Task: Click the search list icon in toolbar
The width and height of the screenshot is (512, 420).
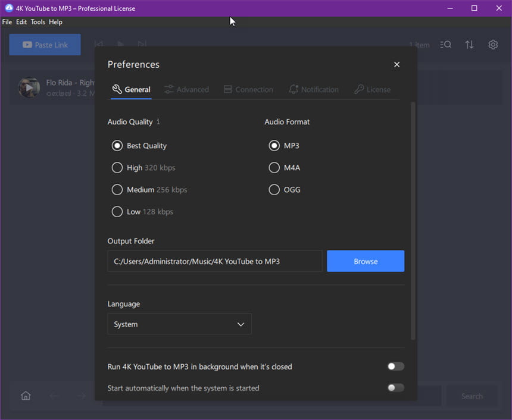Action: pyautogui.click(x=445, y=45)
